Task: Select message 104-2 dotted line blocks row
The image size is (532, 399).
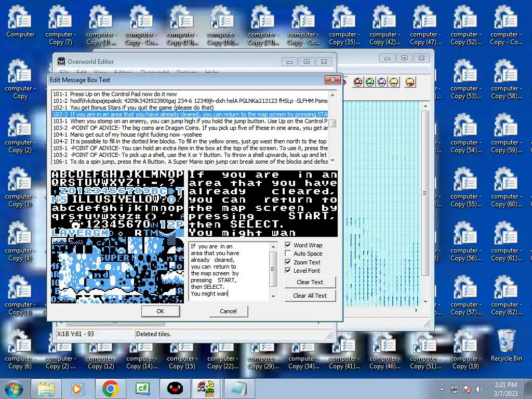Action: [190, 141]
